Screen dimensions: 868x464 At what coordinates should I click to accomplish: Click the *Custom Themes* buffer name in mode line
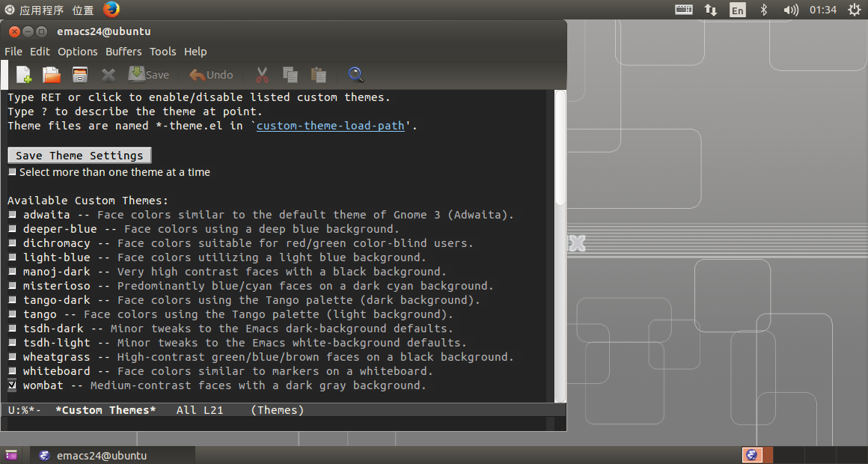pyautogui.click(x=106, y=410)
